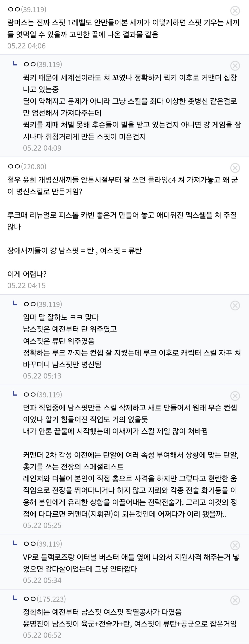Delete the 175.223 user's reply via its X icon
Screen dimensions: 249x644
235,600
